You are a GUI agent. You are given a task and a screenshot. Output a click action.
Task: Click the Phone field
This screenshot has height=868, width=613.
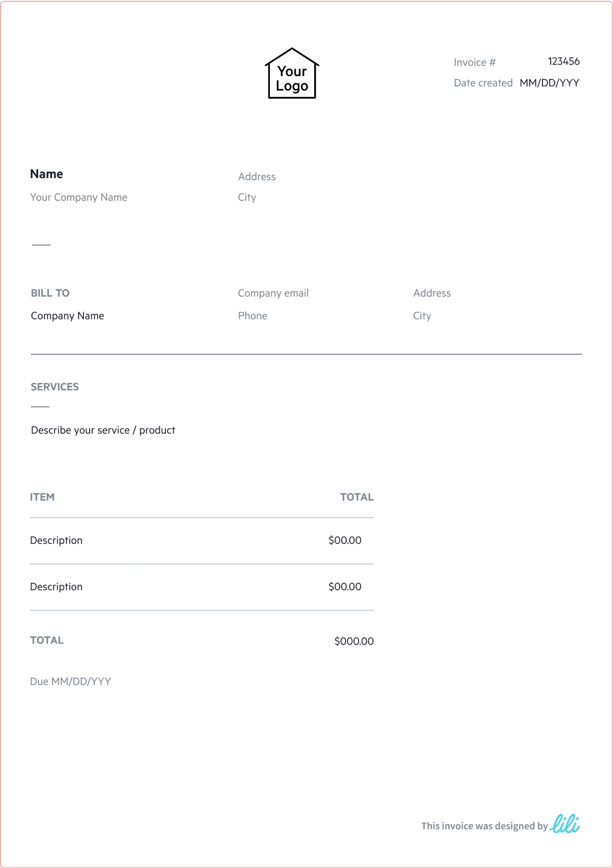click(252, 316)
